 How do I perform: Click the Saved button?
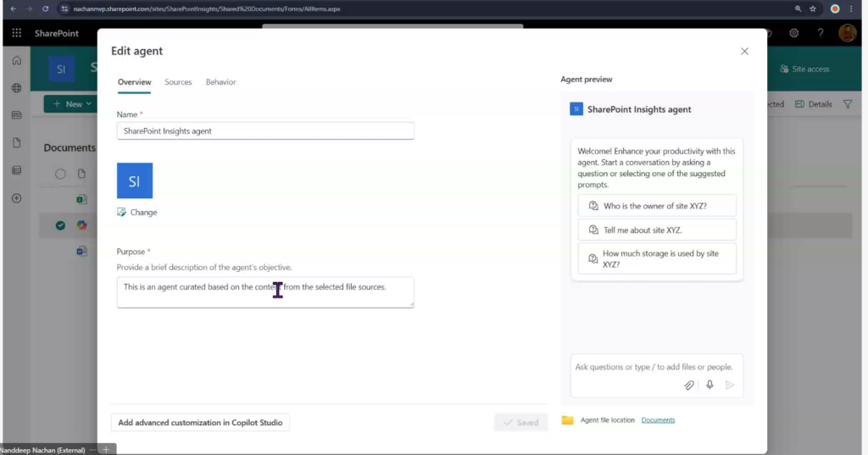coord(521,422)
